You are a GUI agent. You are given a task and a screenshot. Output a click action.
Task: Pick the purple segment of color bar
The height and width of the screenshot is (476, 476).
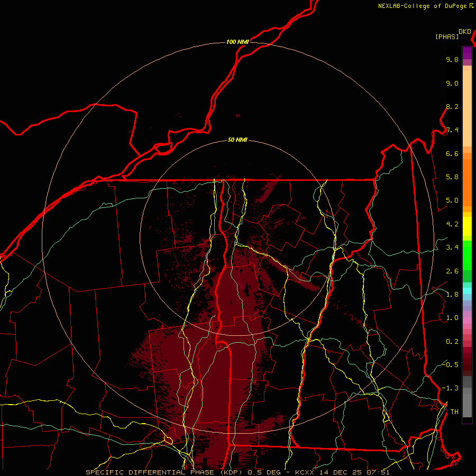tap(467, 53)
